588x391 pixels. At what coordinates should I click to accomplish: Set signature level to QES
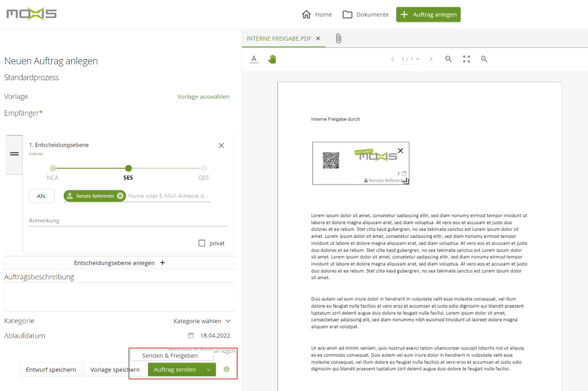point(204,168)
